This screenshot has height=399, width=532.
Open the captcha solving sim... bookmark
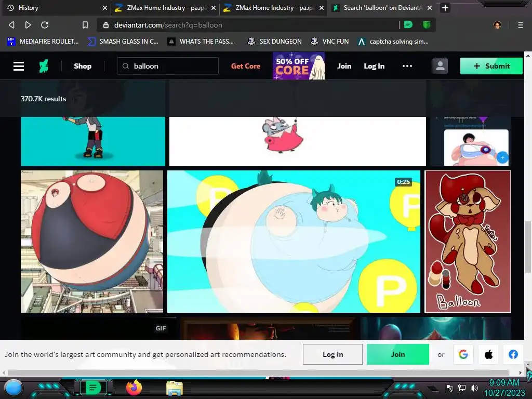(x=393, y=42)
